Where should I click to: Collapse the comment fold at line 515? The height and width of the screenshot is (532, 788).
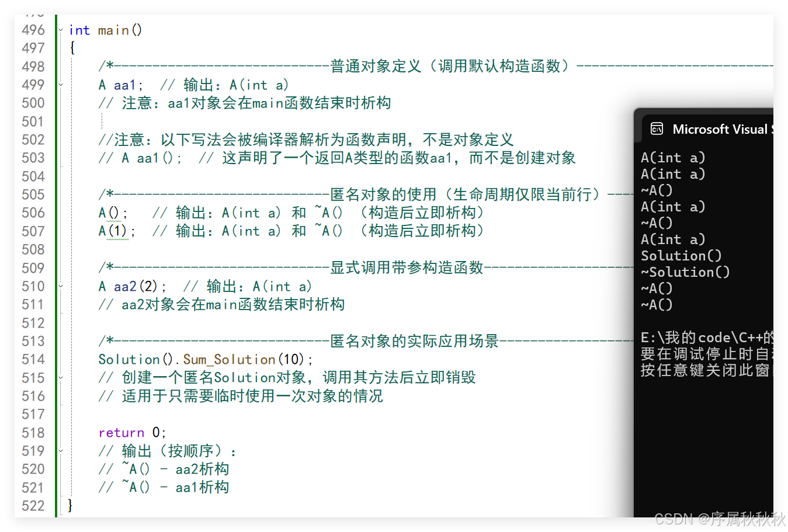point(61,377)
